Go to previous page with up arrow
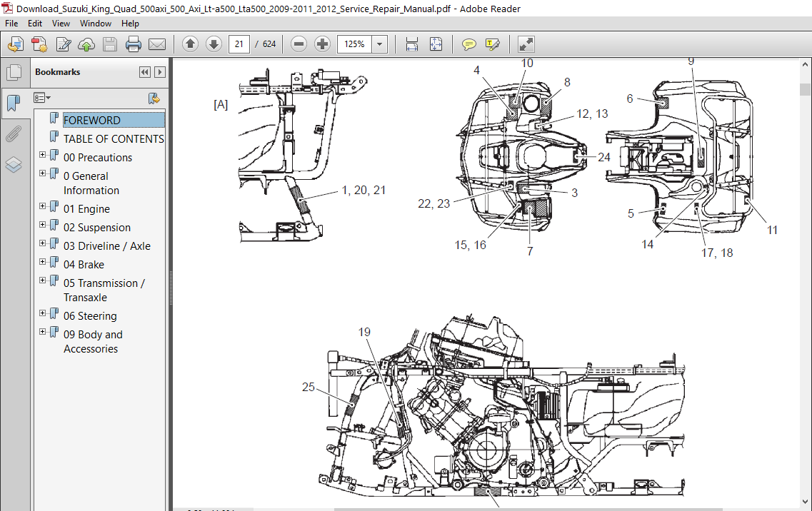The image size is (812, 511). (x=190, y=44)
